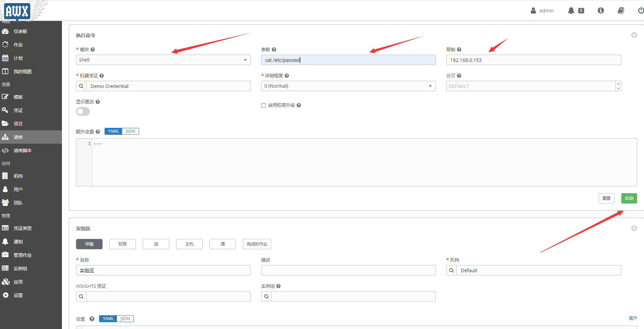
Task: Expand the 模块 shell dropdown
Action: click(x=163, y=60)
